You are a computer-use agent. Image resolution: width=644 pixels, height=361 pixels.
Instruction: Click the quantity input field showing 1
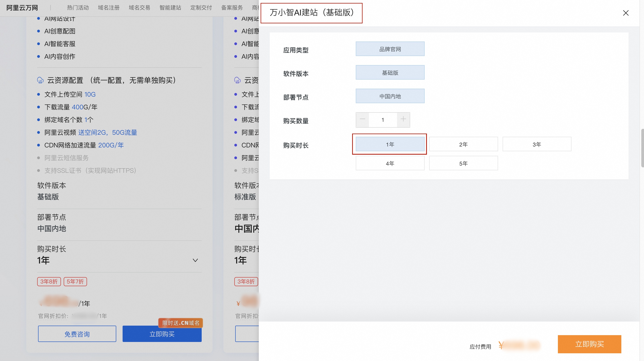pos(383,120)
